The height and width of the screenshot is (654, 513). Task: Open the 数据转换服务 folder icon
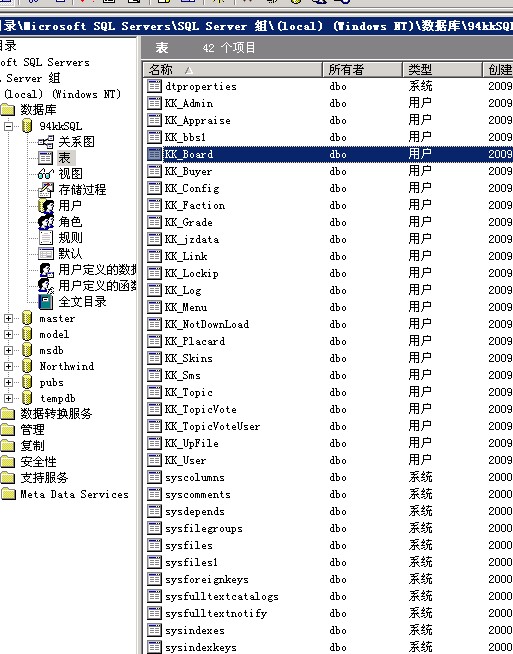coord(8,414)
